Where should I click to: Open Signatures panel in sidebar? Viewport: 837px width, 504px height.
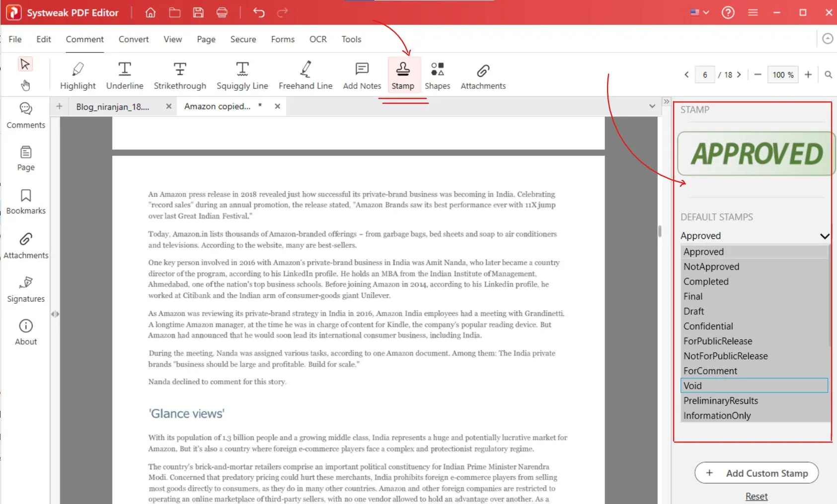coord(26,289)
